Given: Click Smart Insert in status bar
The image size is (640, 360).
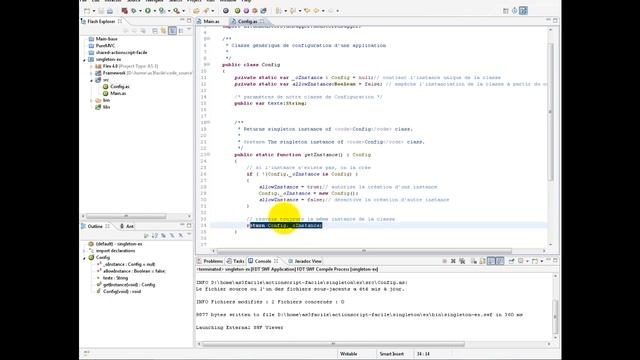Looking at the screenshot, I should [391, 354].
